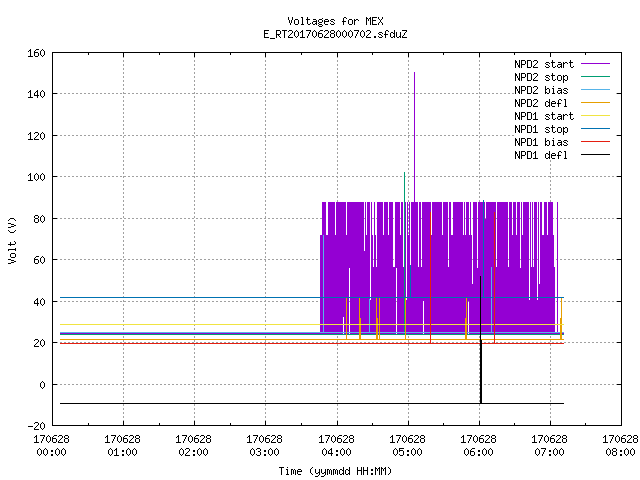The height and width of the screenshot is (480, 640).
Task: Click the 170628 01:00 x-axis tick label
Action: tap(122, 445)
